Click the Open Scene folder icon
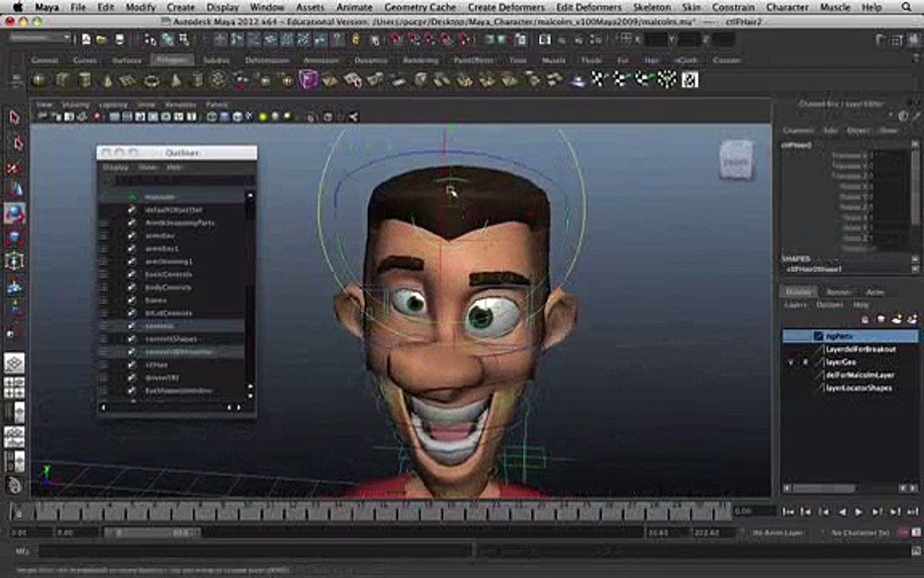Viewport: 924px width, 578px height. point(103,39)
